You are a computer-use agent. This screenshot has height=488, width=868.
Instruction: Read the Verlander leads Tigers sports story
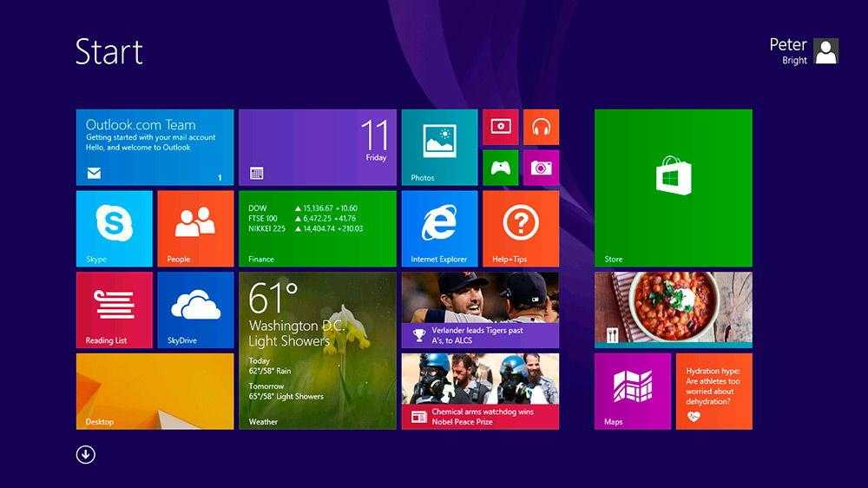click(480, 310)
